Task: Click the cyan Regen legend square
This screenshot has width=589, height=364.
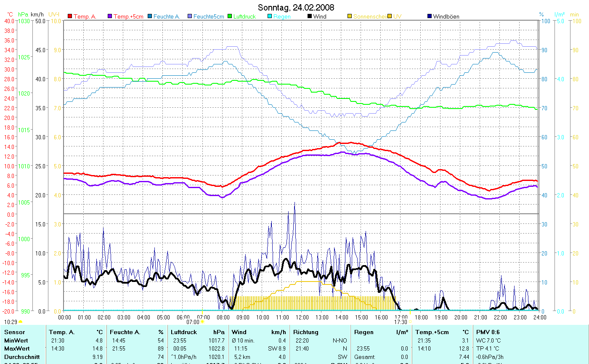Action: pyautogui.click(x=270, y=16)
